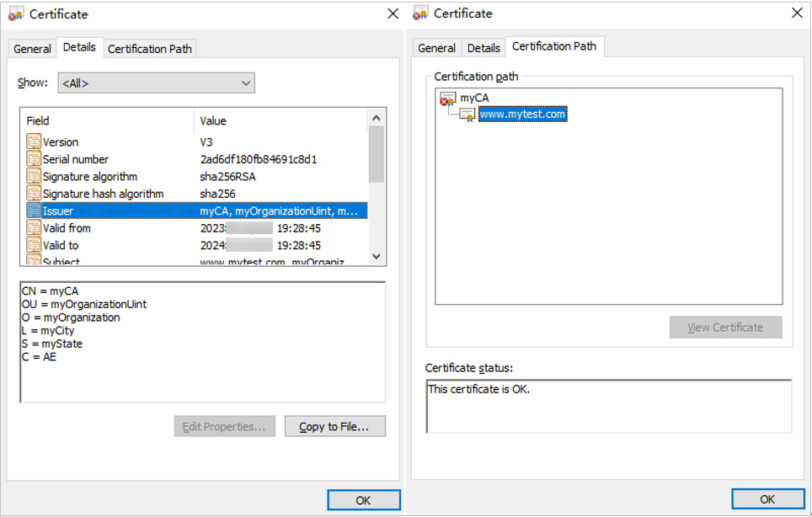Viewport: 812px width, 517px height.
Task: Open Certification Path tab in left dialog
Action: (x=150, y=49)
